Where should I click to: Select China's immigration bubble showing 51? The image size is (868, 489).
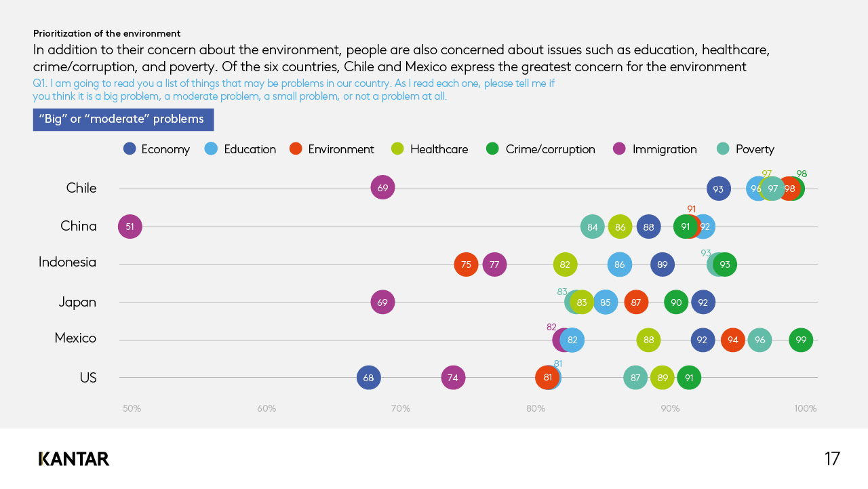pos(130,227)
